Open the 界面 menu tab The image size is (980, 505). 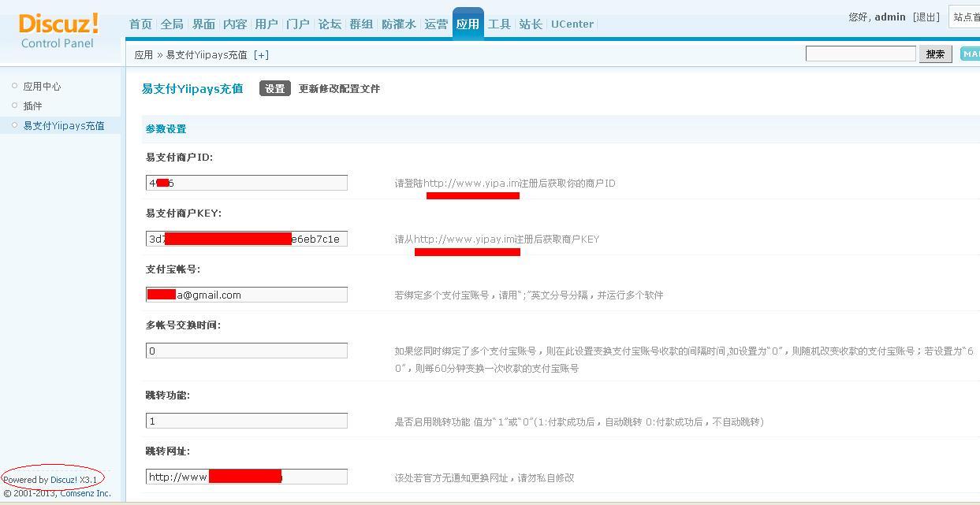(203, 24)
